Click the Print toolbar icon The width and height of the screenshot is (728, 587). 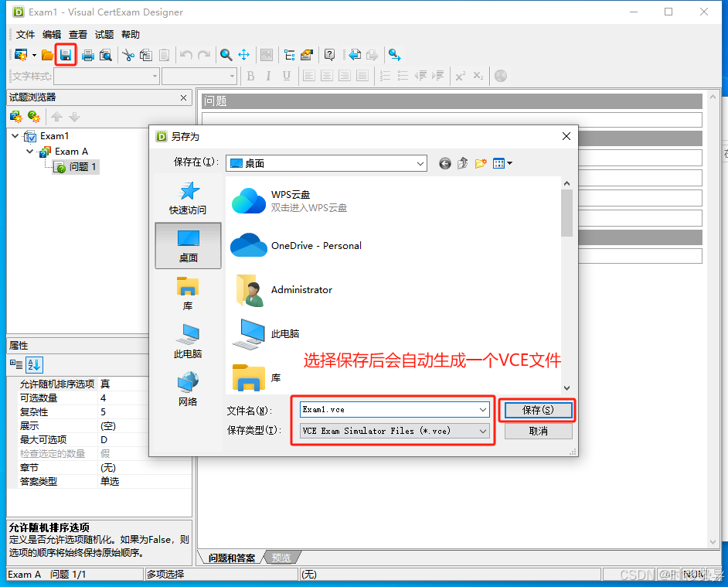point(88,56)
